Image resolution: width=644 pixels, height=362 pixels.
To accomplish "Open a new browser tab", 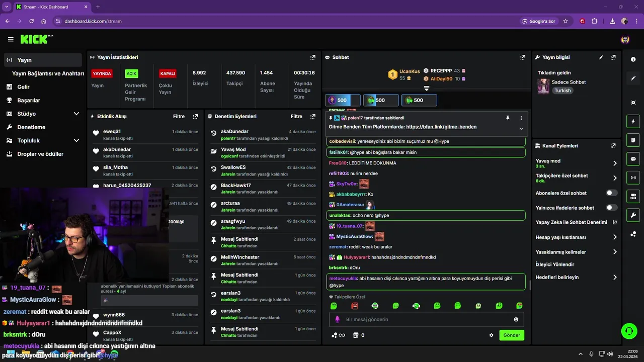I will pos(98,7).
